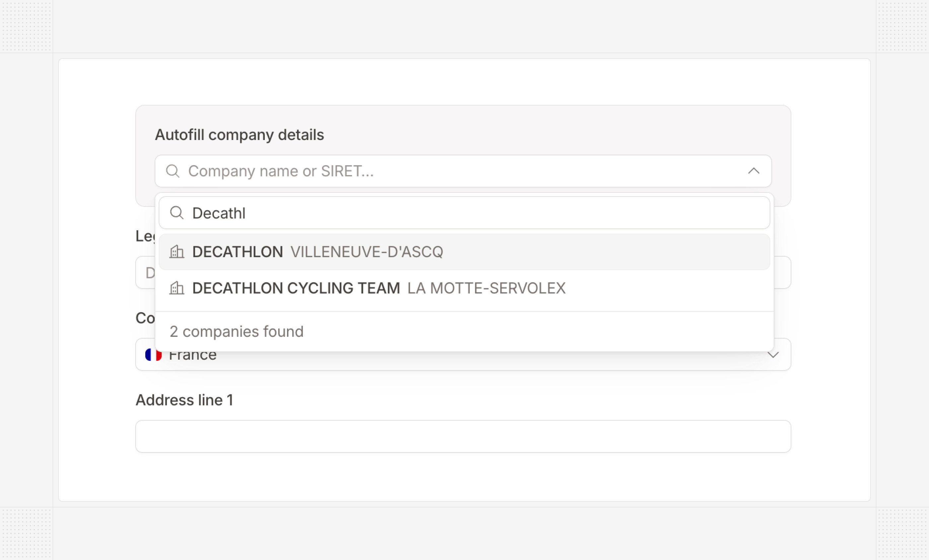Click the magnifier icon beside Decathl
Screen dimensions: 929x560
(x=177, y=213)
